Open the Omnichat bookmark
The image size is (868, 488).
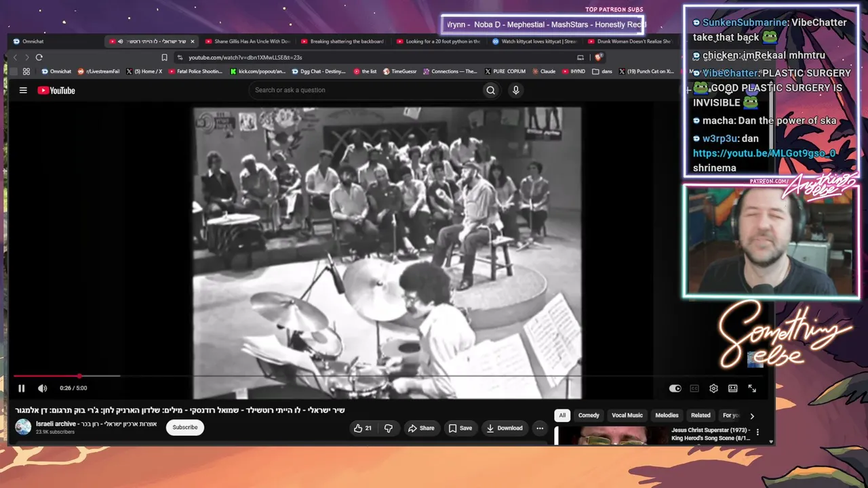coord(56,71)
